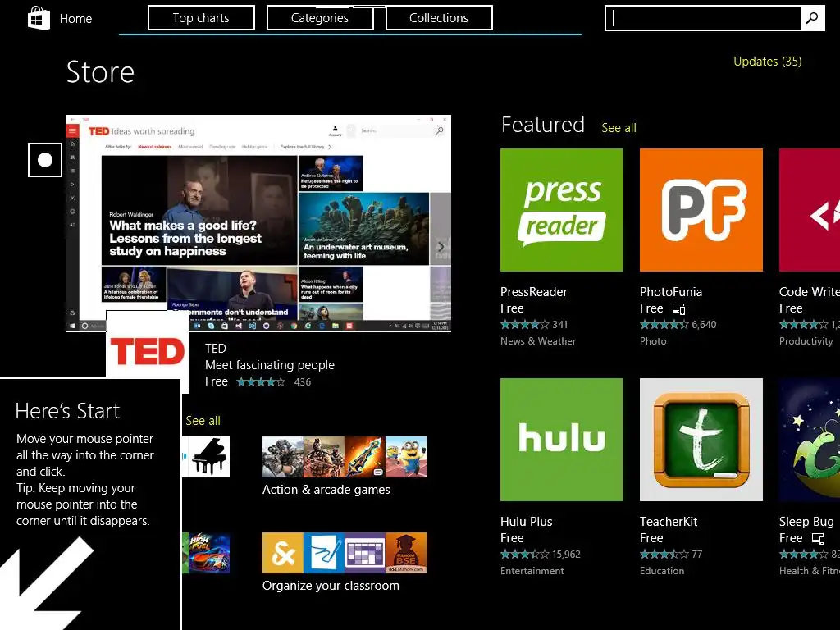Viewport: 840px width, 630px height.
Task: Open the Sleep Bug app tile
Action: pyautogui.click(x=810, y=440)
